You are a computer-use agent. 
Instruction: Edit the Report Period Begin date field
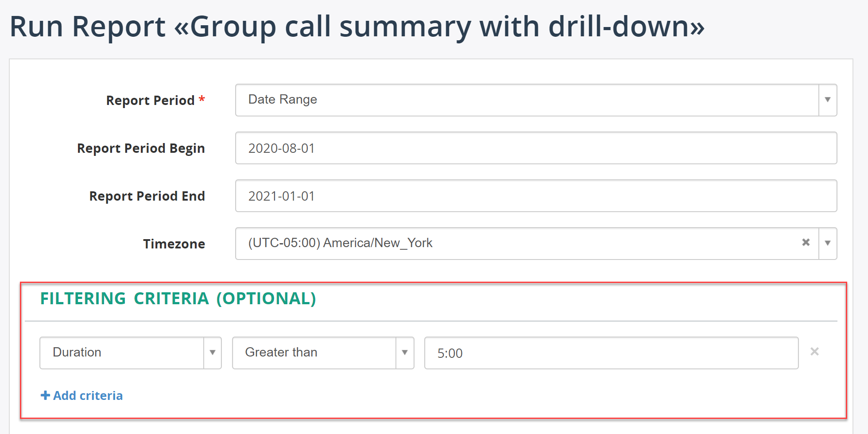coord(536,148)
